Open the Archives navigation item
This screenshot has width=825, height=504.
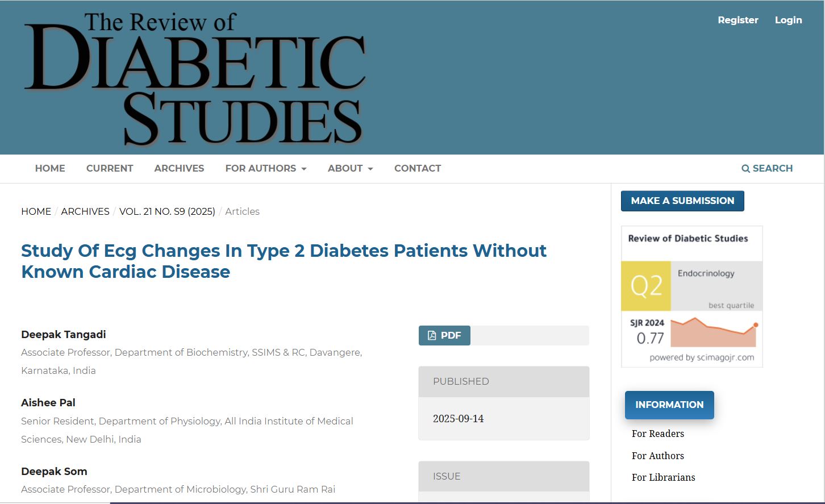[179, 168]
